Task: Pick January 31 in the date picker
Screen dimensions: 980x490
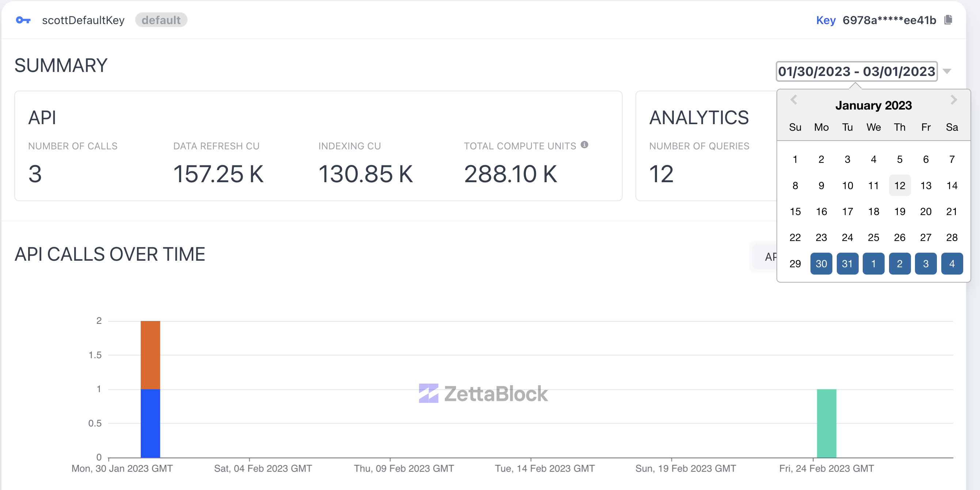Action: 847,263
